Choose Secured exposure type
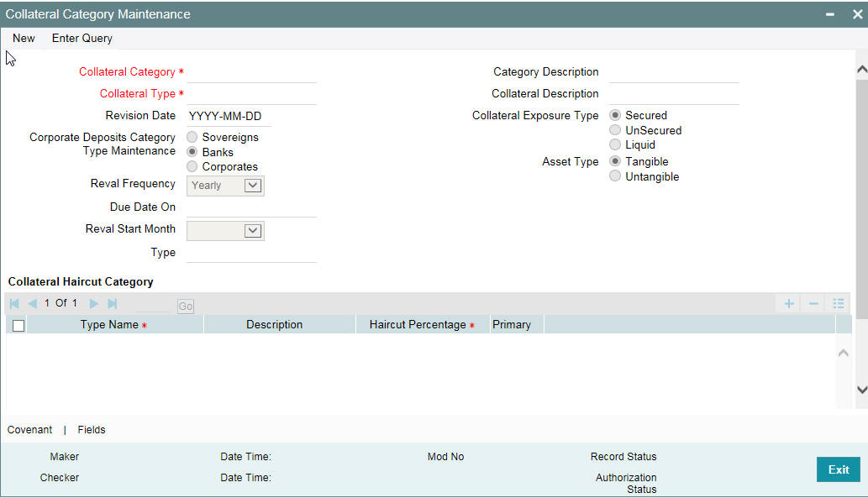 615,115
